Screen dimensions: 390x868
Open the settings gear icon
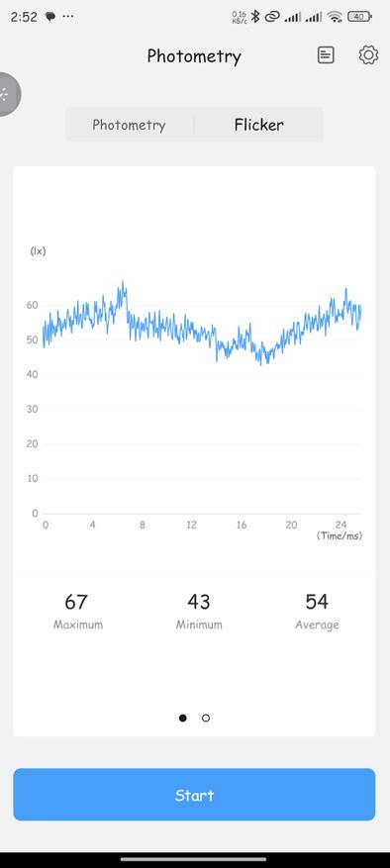(x=368, y=54)
